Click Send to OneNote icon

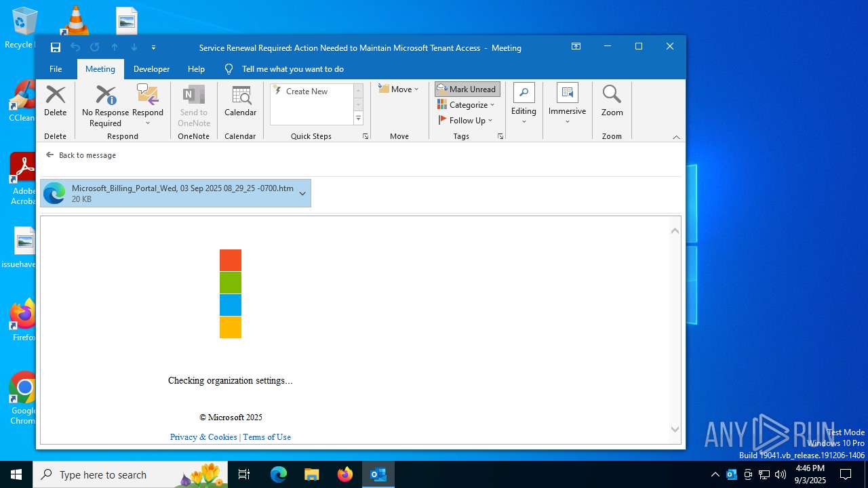[194, 106]
